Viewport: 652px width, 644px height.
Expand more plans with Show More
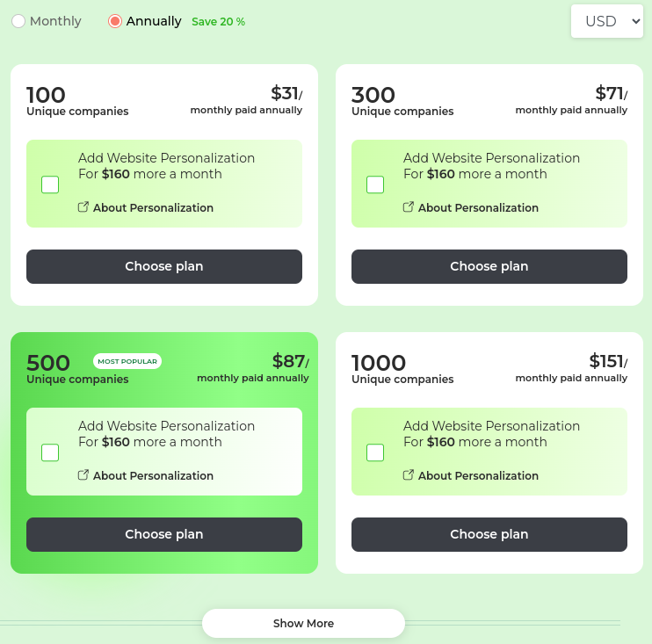pos(303,623)
